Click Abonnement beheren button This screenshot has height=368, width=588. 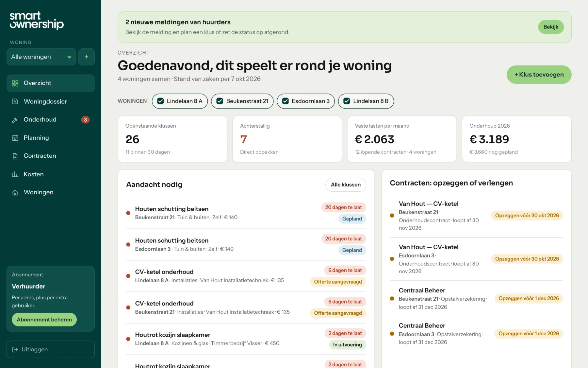[44, 320]
